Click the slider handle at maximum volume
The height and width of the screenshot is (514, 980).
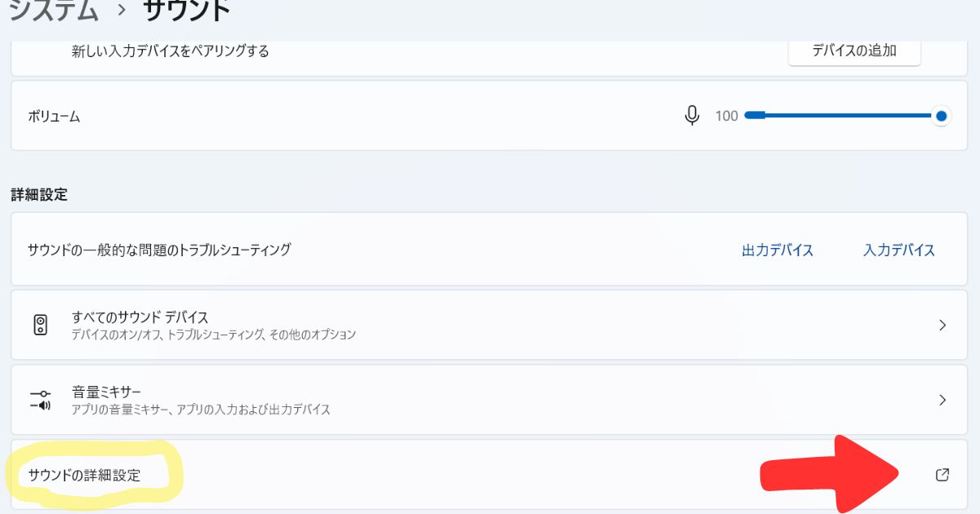[941, 115]
